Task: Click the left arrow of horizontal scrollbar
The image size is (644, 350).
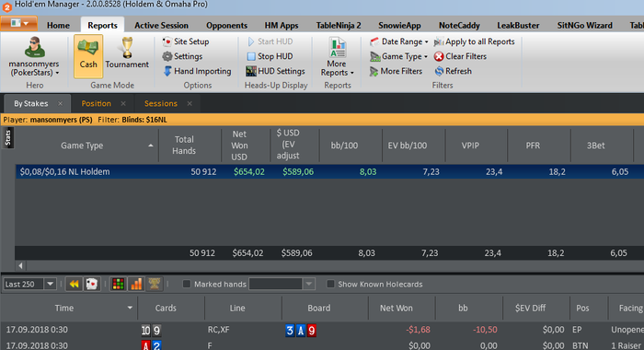Action: (20, 265)
